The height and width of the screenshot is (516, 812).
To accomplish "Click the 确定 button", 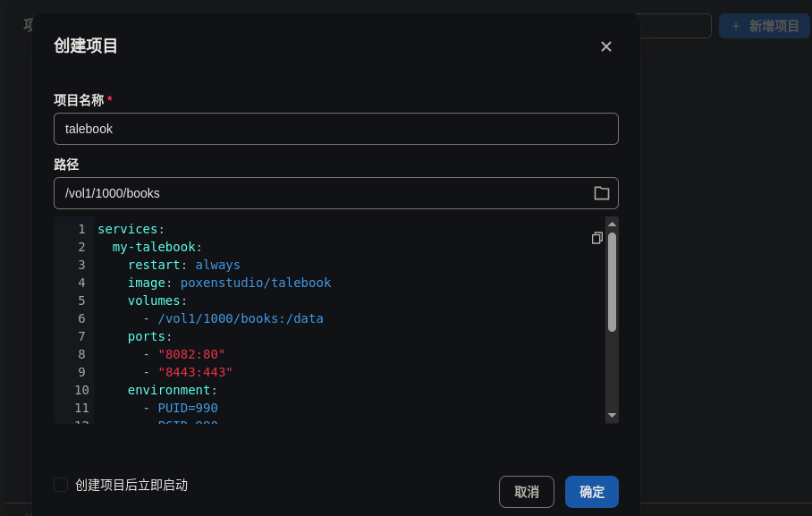I will tap(591, 492).
